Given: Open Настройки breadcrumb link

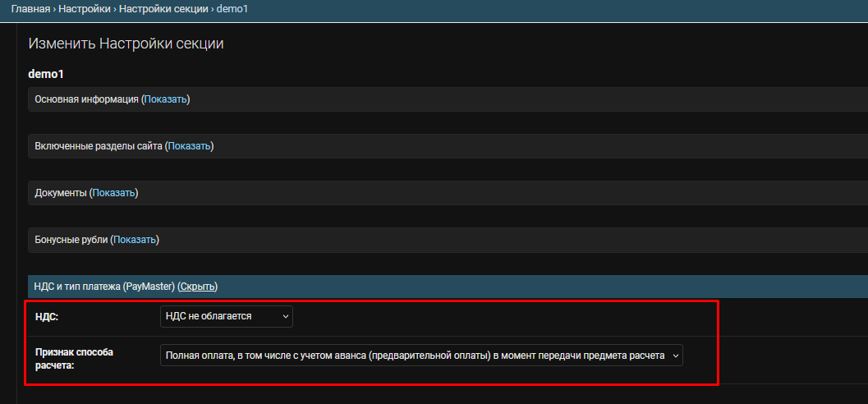Looking at the screenshot, I should (x=83, y=9).
